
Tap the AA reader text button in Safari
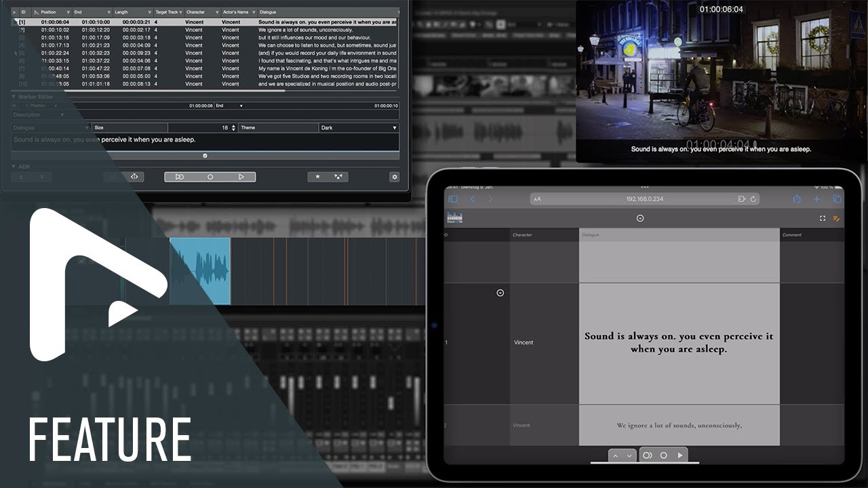coord(538,199)
